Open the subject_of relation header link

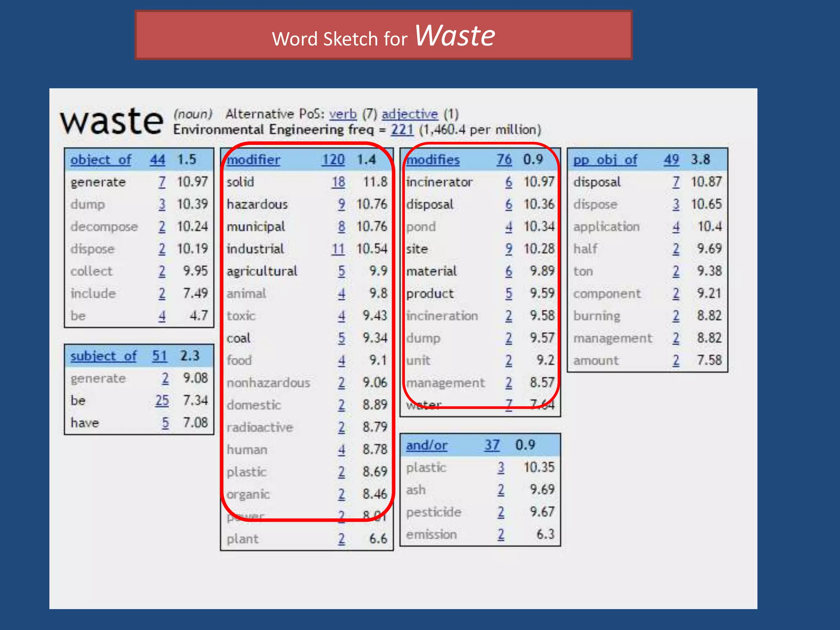[103, 356]
